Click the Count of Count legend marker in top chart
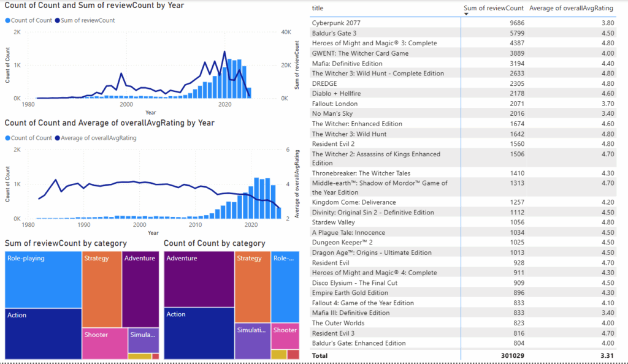The width and height of the screenshot is (628, 364). 7,20
